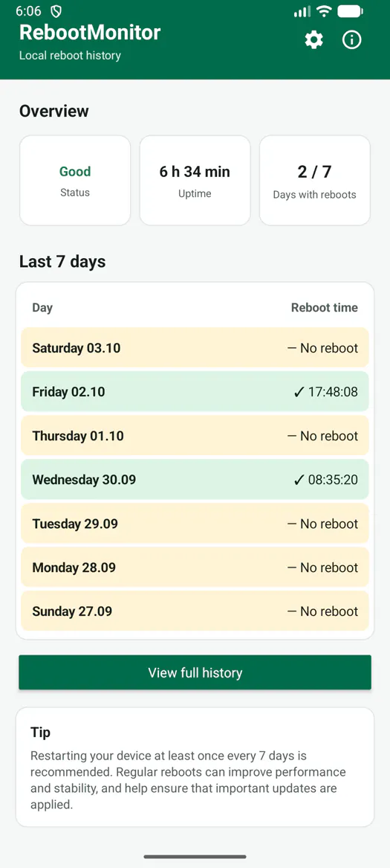390x868 pixels.
Task: Tap the Tip card about restarting
Action: pos(195,768)
